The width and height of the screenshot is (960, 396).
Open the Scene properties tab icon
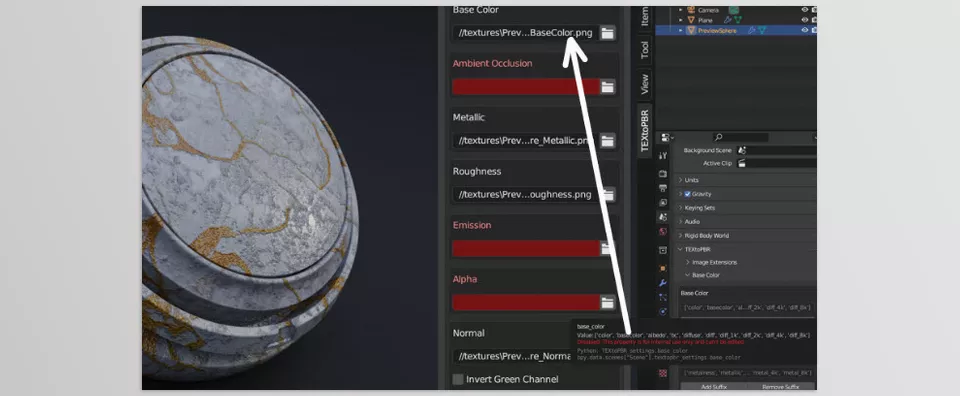tap(662, 217)
